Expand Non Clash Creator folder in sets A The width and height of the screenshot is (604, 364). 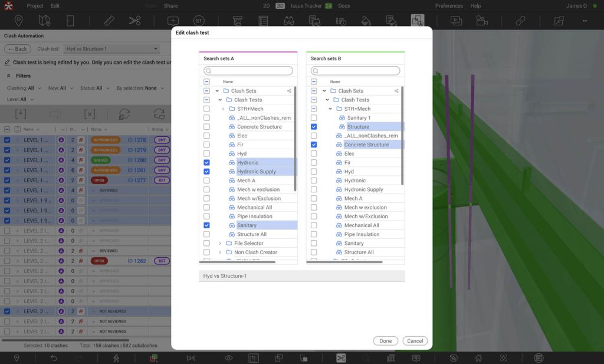point(220,252)
